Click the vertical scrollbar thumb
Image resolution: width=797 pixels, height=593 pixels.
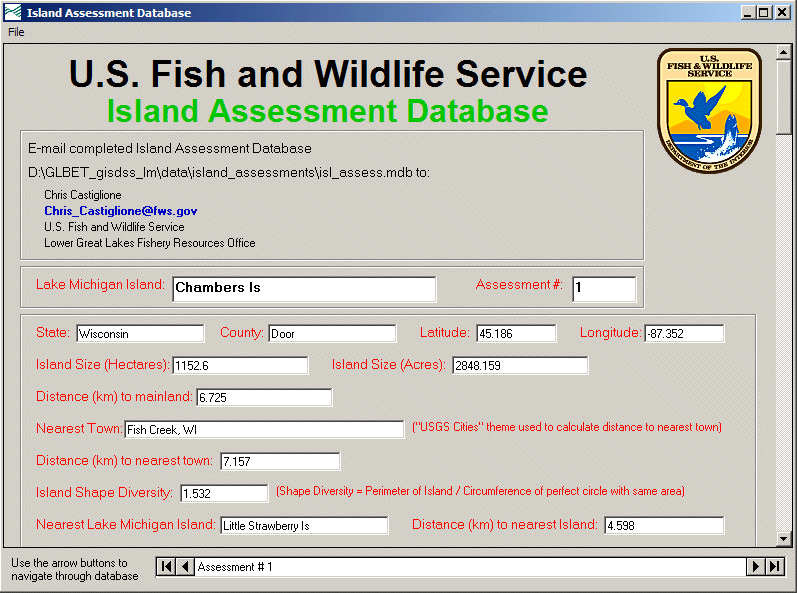coord(783,98)
